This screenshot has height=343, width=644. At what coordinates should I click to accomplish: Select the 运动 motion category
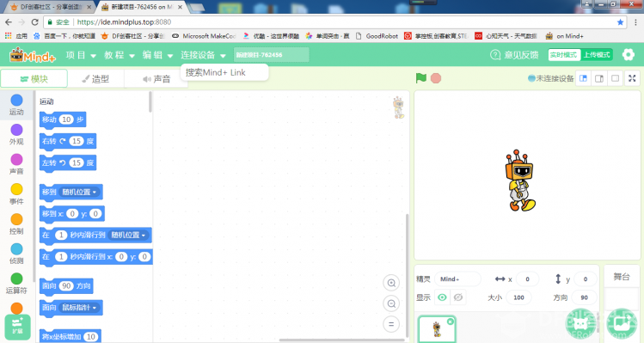pos(16,105)
